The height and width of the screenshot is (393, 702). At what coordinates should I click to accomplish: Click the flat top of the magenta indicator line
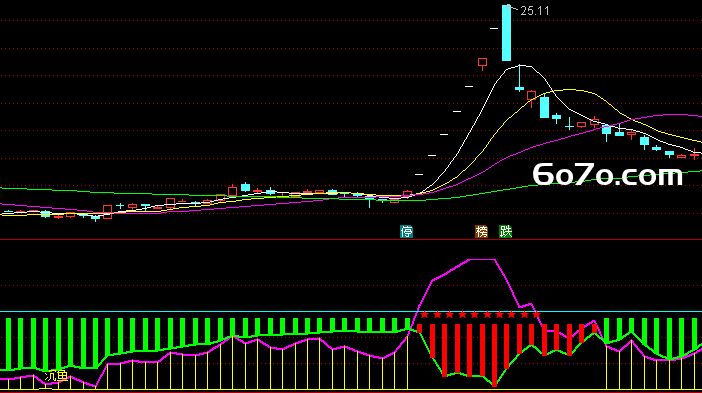(482, 260)
